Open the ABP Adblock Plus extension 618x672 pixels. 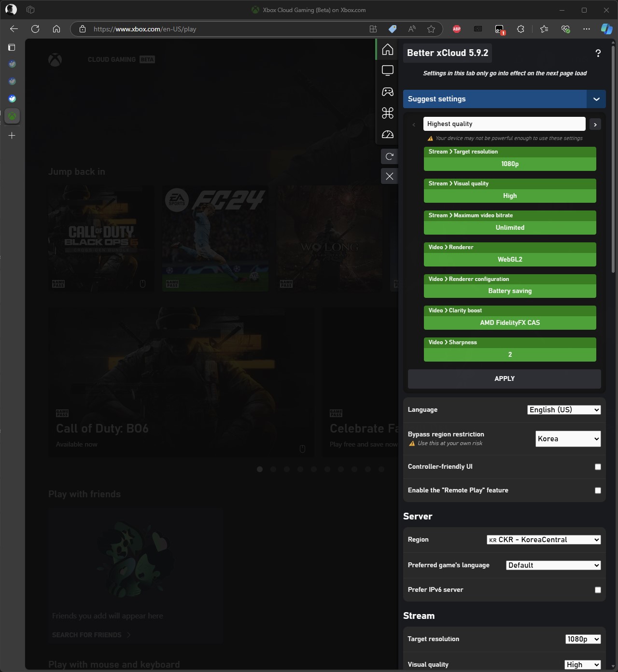(457, 29)
